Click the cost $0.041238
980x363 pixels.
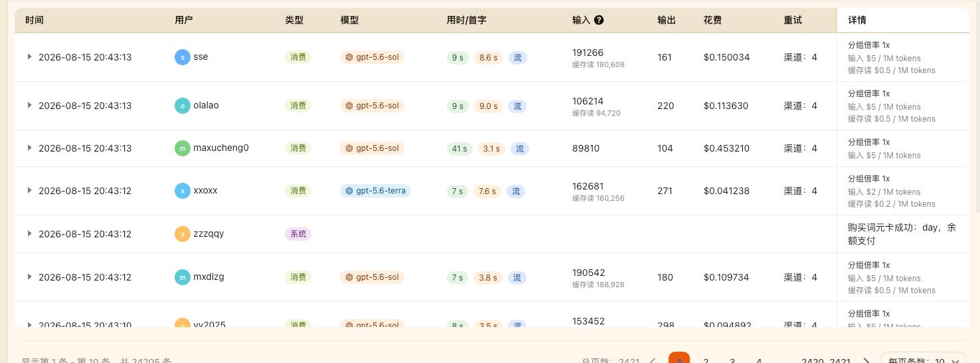[x=726, y=191]
